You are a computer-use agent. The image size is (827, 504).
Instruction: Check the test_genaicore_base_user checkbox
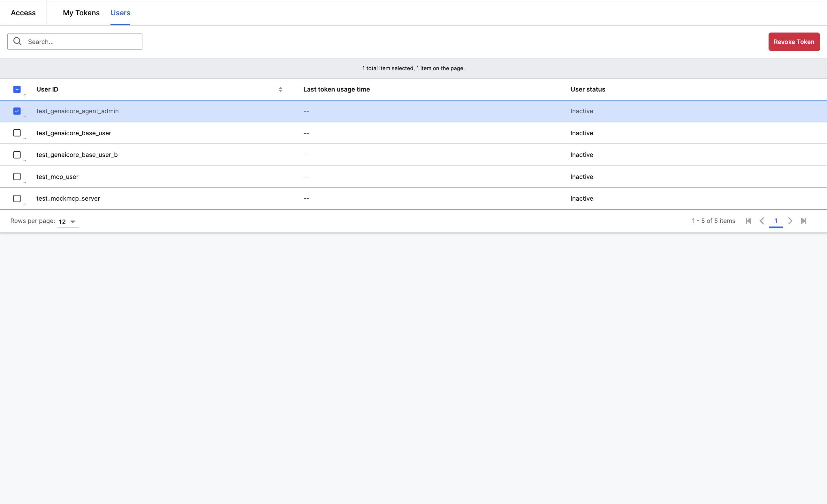tap(17, 133)
